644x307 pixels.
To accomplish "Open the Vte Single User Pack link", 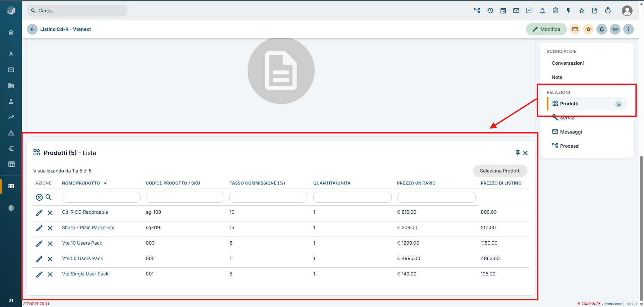I will (85, 274).
